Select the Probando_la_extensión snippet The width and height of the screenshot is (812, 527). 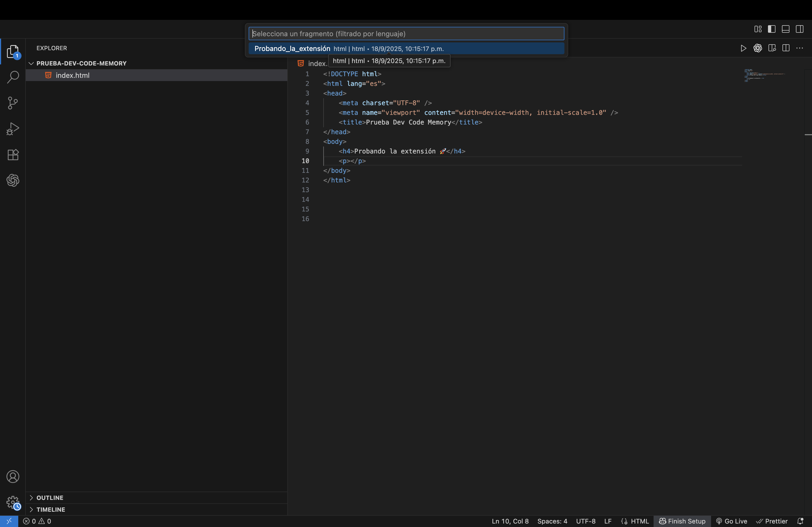tap(406, 49)
